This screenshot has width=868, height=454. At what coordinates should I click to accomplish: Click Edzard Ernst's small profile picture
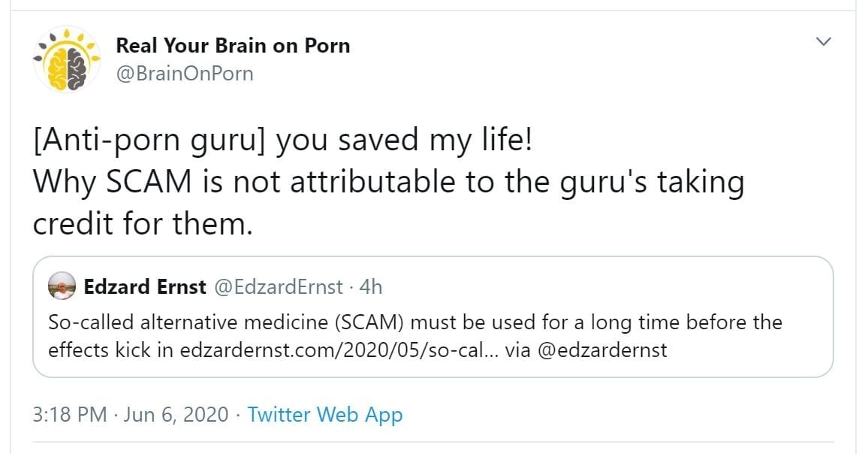pos(62,287)
